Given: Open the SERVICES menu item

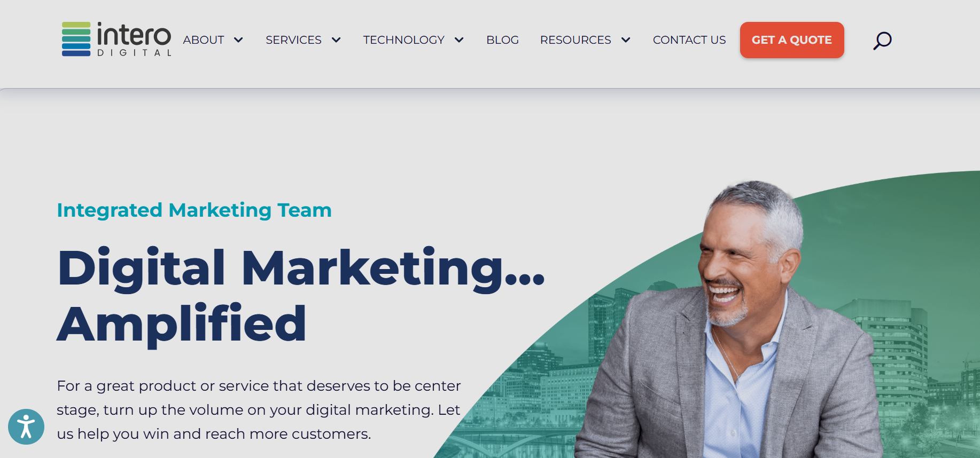Looking at the screenshot, I should click(293, 40).
